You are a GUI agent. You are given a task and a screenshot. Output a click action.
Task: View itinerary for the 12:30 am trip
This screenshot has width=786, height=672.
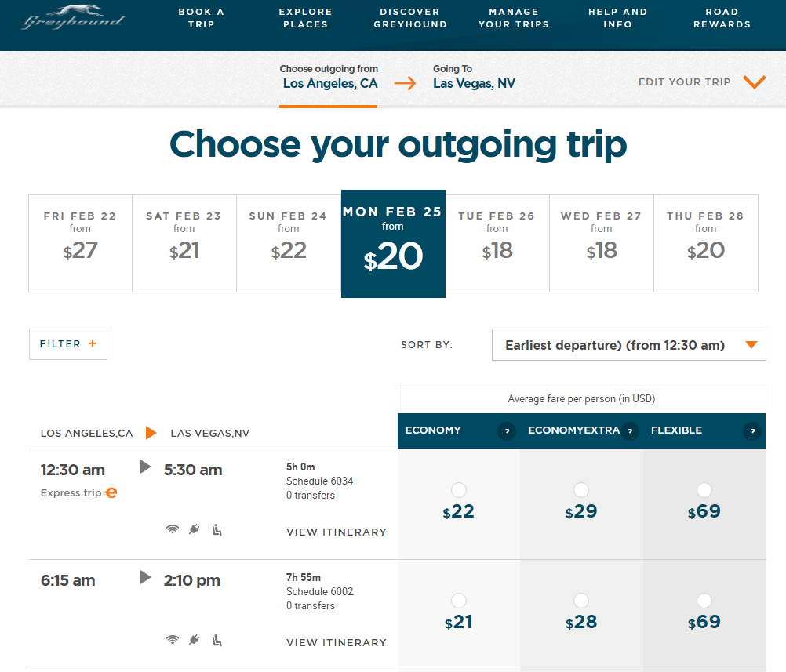point(337,532)
